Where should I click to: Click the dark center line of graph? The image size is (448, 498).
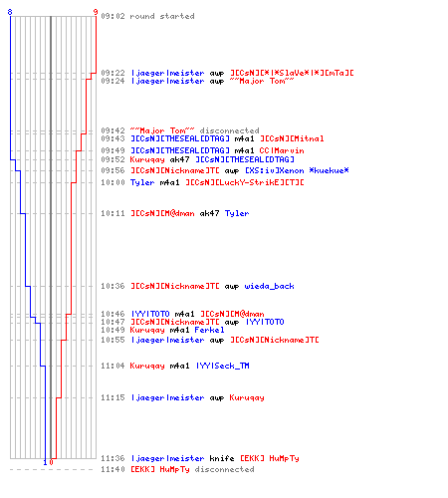coord(51,237)
